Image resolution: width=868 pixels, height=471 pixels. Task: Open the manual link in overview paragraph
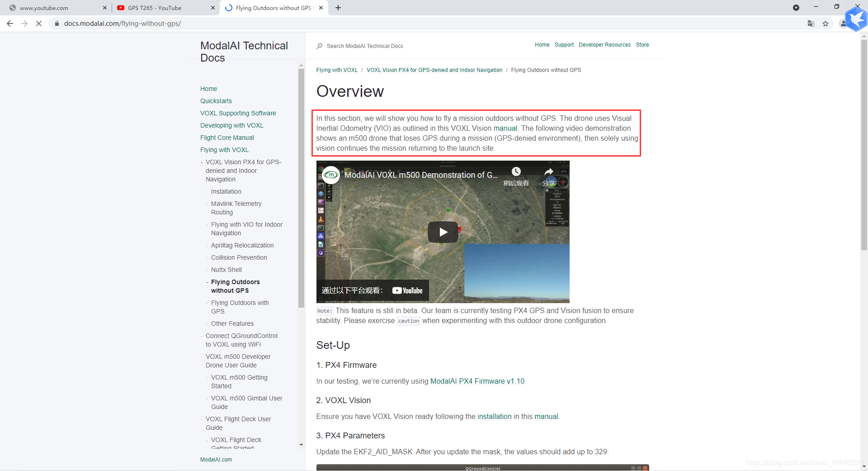(x=505, y=128)
